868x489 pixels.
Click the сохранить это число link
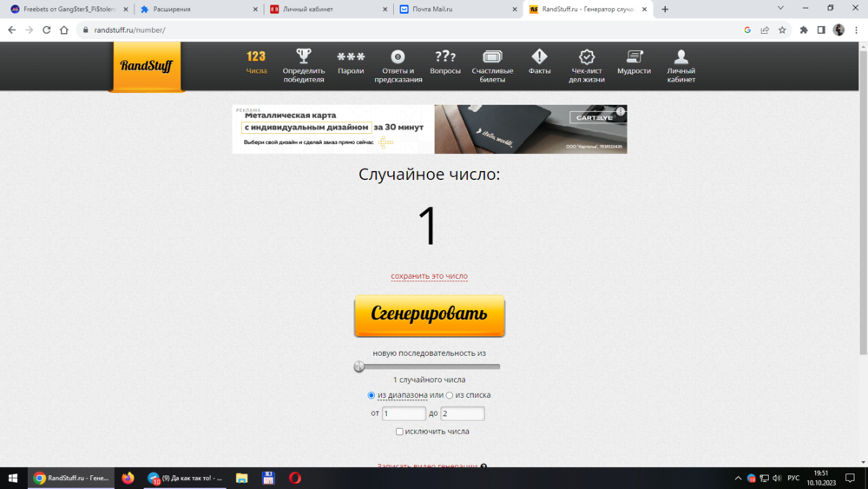click(429, 276)
